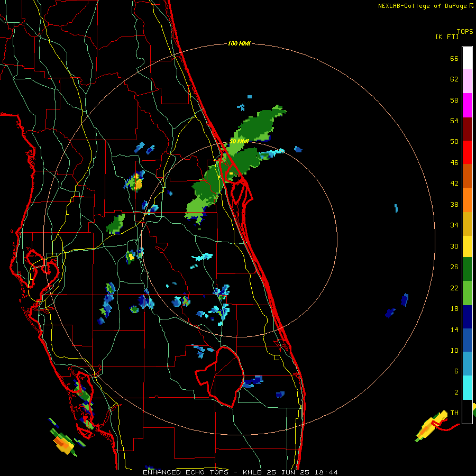Click the 18 value on legend
The image size is (476, 476).
click(x=454, y=309)
